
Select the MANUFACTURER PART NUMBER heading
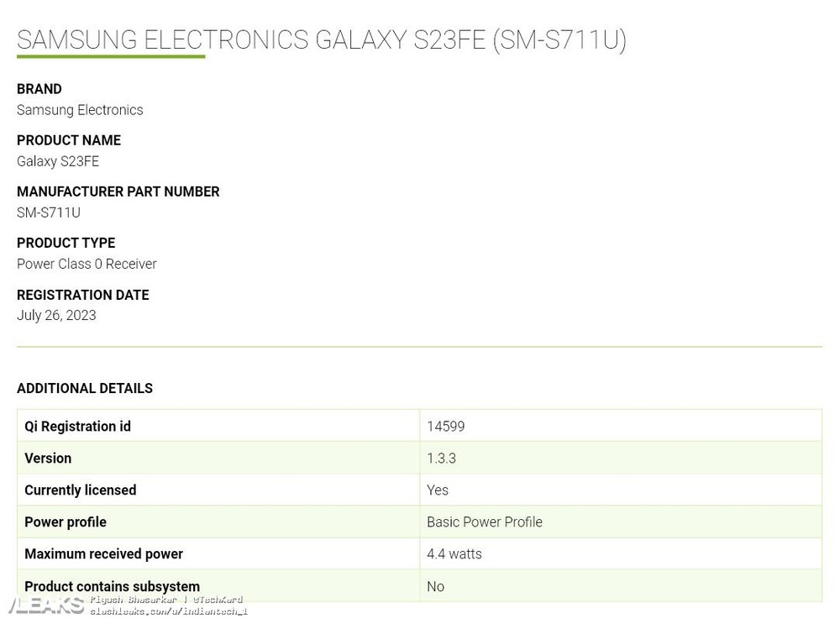click(x=118, y=191)
